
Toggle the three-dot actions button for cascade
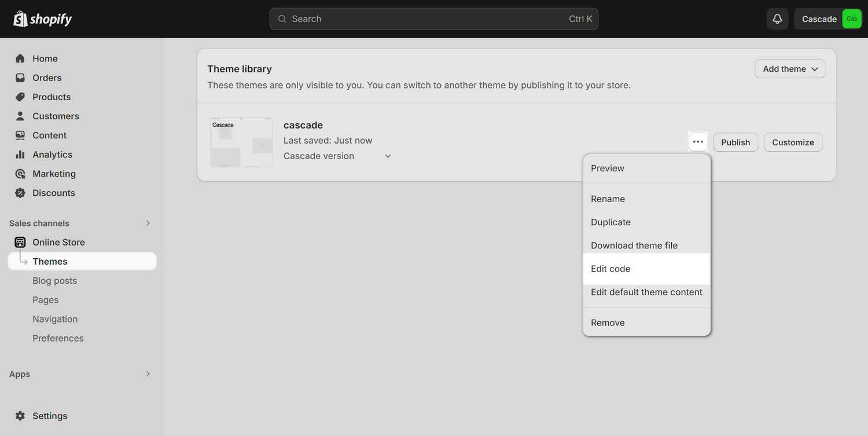pyautogui.click(x=698, y=142)
